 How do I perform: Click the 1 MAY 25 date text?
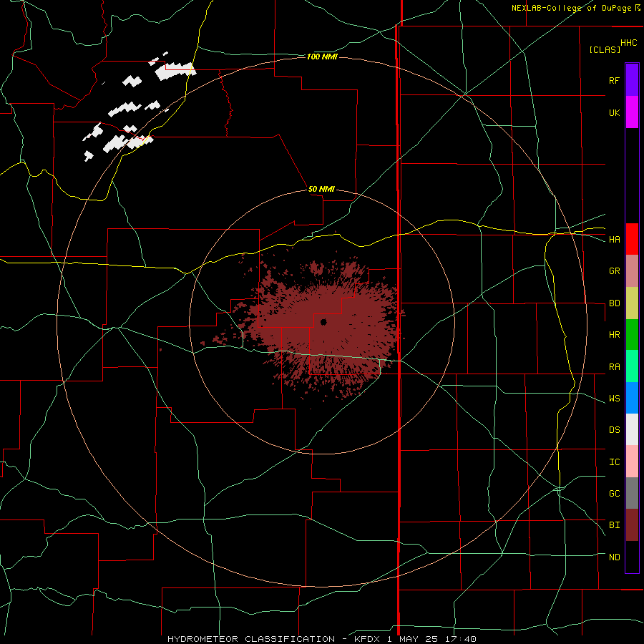pyautogui.click(x=412, y=639)
